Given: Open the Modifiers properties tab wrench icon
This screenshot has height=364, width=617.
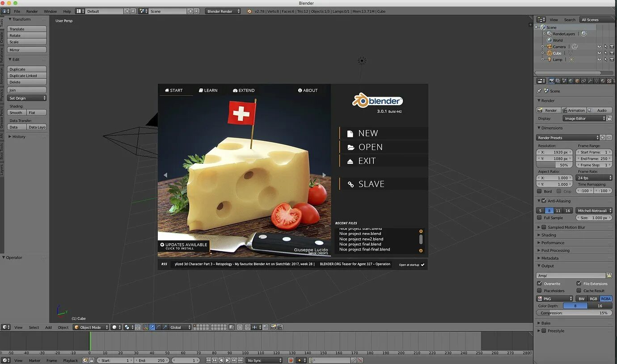Looking at the screenshot, I should pos(590,81).
